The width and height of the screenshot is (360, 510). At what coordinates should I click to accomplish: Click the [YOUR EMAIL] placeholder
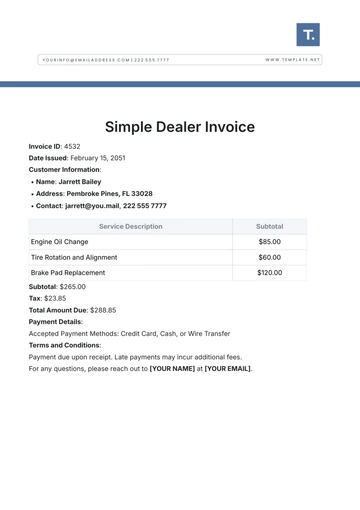228,369
